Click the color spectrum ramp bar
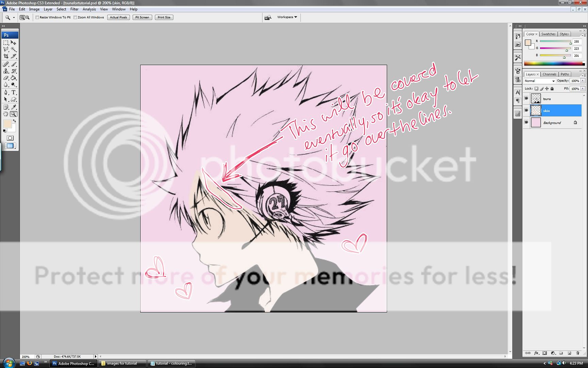The image size is (588, 368). (x=554, y=63)
